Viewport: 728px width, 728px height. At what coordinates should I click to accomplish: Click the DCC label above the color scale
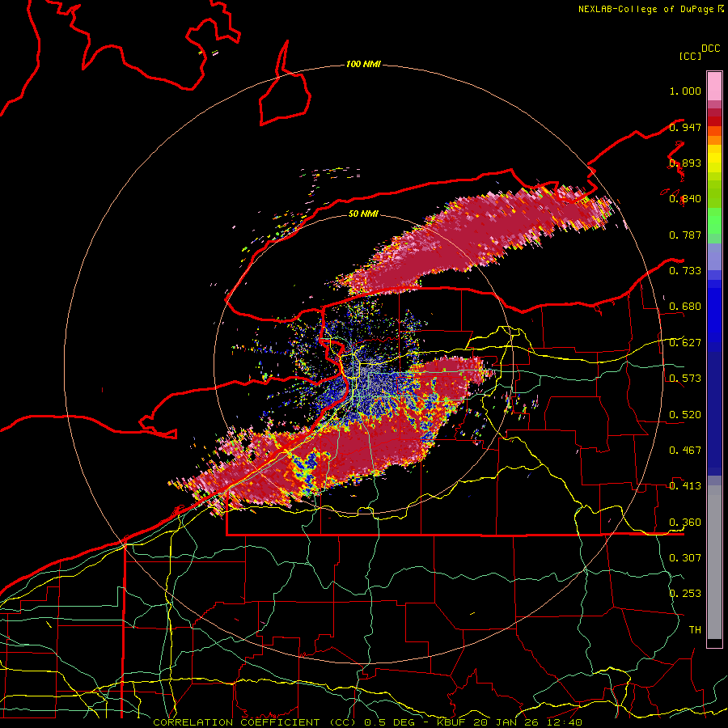[x=710, y=49]
